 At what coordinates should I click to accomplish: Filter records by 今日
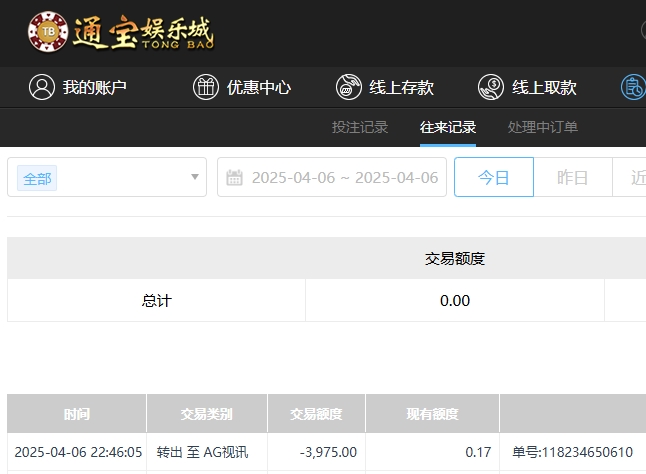[494, 177]
